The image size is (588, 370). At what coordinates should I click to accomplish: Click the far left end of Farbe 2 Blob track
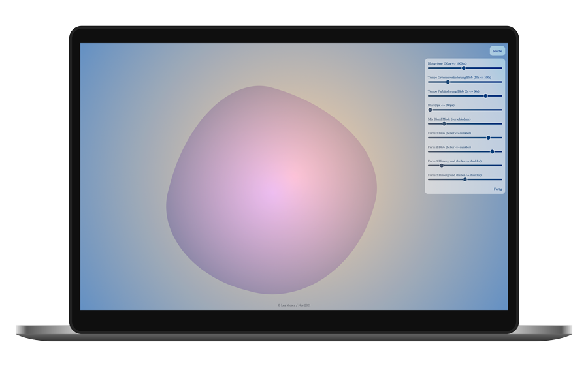[x=429, y=151]
